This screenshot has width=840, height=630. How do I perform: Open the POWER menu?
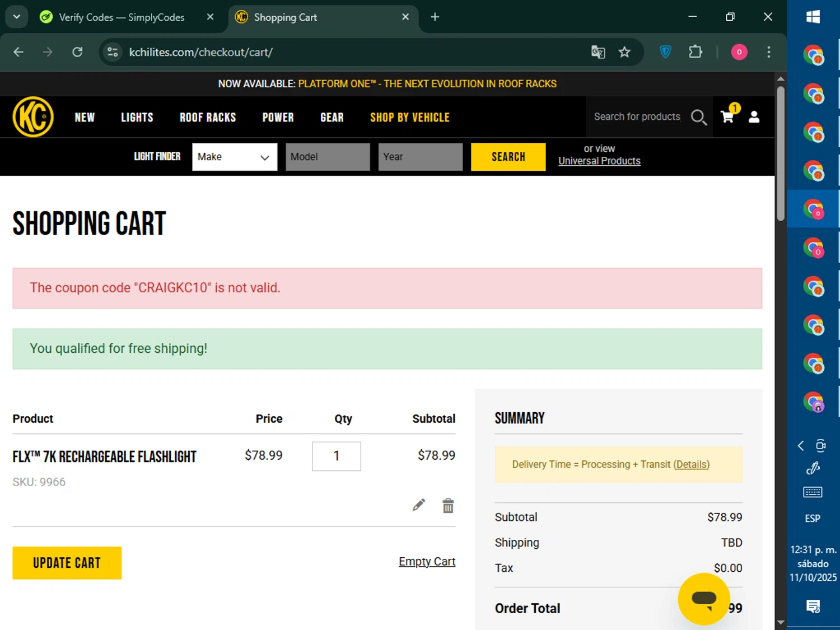click(278, 117)
